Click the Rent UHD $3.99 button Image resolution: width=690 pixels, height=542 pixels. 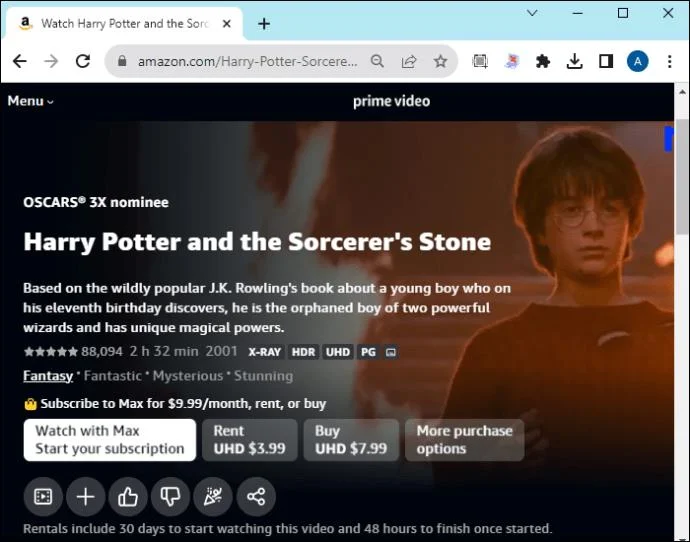coord(250,440)
